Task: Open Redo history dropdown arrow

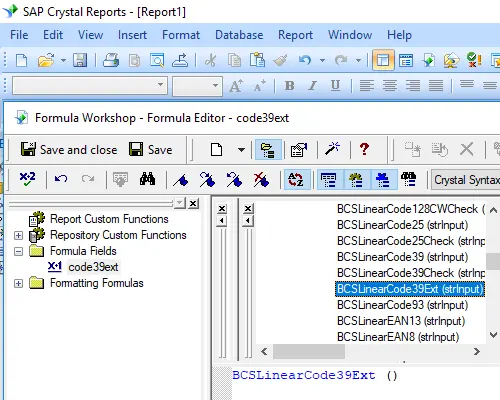Action: [x=358, y=60]
